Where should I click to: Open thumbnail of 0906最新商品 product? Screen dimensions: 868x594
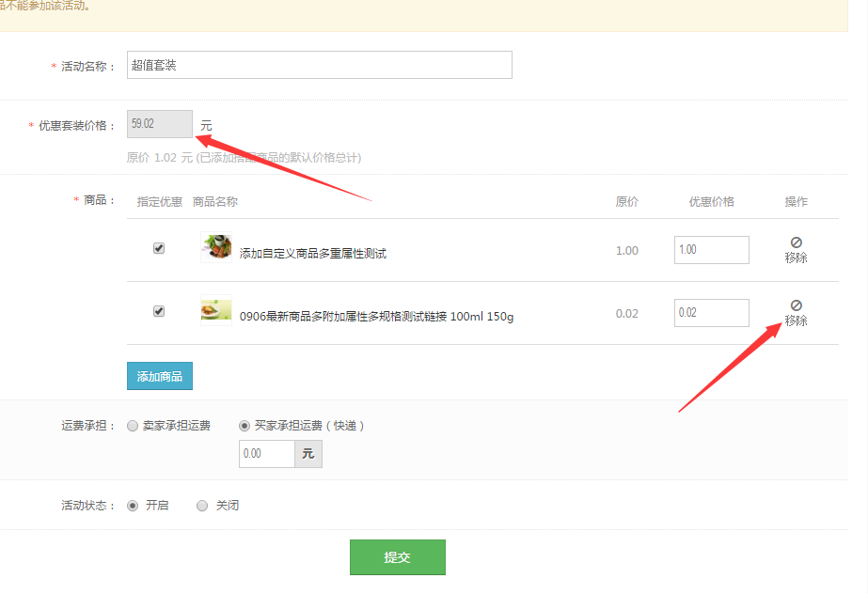click(x=216, y=310)
